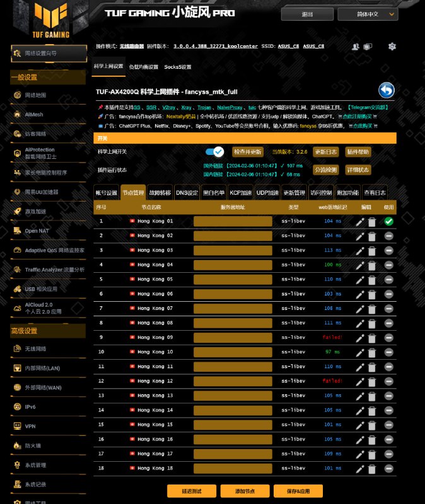425x504 pixels.
Task: Edit the Hong Kong 05 node
Action: (360, 280)
